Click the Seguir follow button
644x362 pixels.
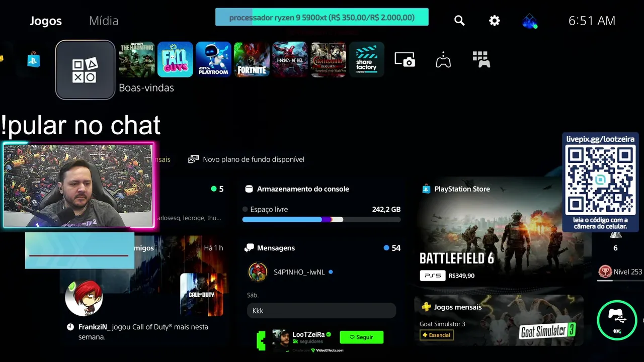(361, 337)
